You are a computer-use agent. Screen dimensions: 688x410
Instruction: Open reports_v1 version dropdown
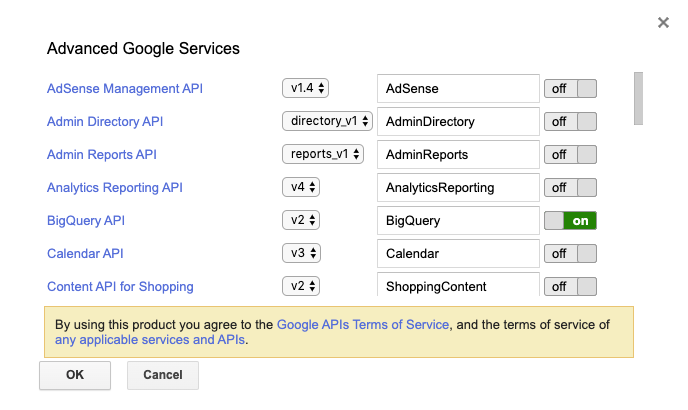click(x=323, y=154)
